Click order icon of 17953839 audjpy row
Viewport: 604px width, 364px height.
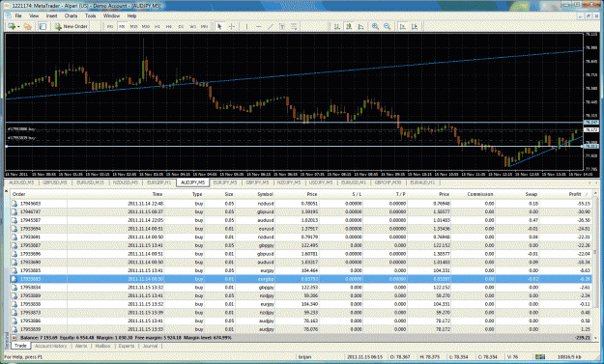(x=14, y=329)
